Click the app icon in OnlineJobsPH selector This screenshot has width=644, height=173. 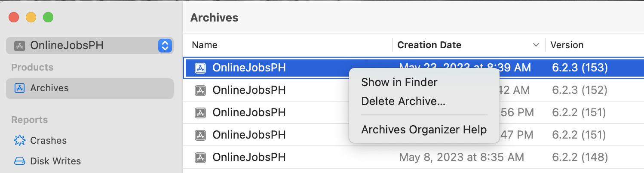point(20,46)
